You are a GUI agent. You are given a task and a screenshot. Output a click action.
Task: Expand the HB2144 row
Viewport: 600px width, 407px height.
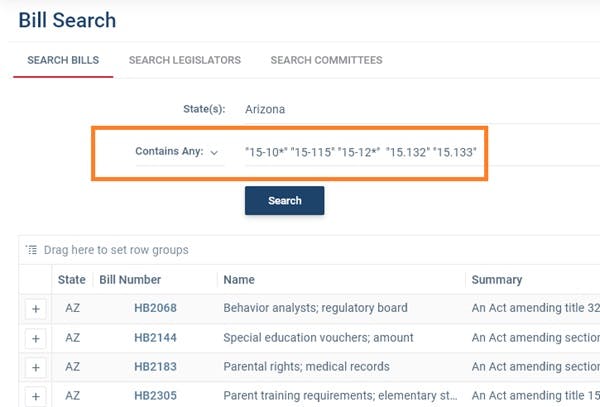pos(36,339)
